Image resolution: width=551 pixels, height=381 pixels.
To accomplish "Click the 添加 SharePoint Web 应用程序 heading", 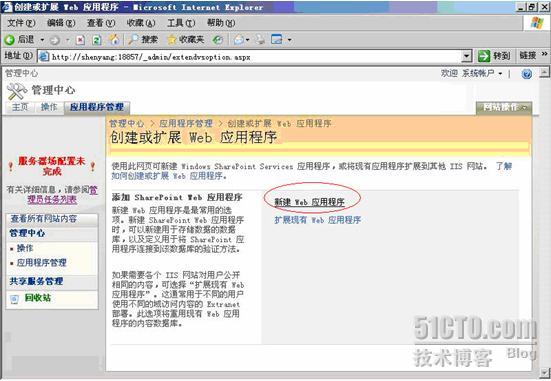I will [x=177, y=198].
